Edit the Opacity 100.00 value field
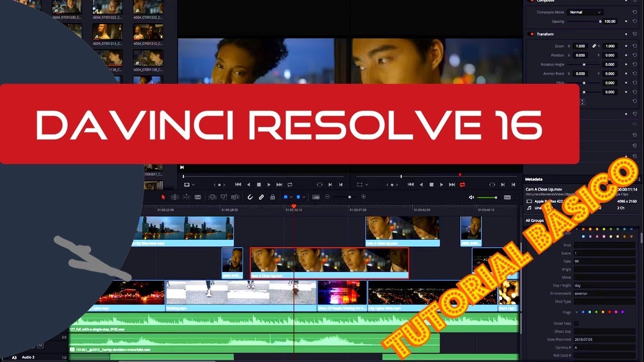The image size is (644, 362). pos(610,22)
